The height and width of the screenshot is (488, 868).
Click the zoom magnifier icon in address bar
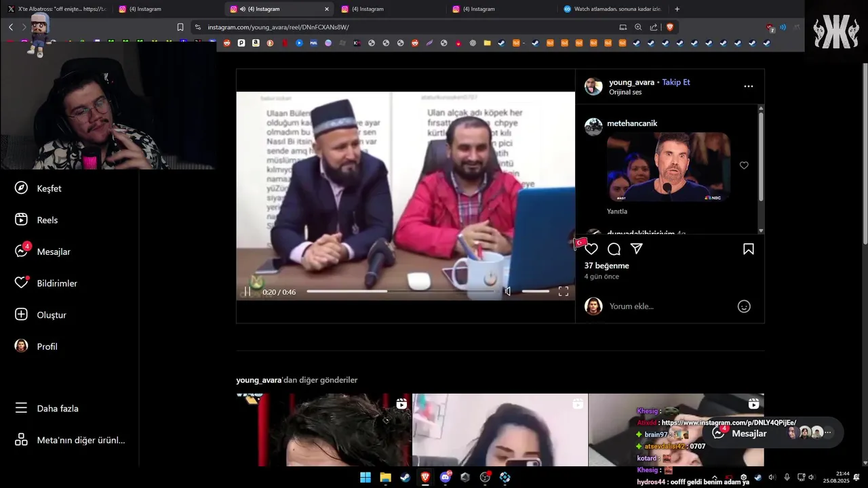click(638, 27)
